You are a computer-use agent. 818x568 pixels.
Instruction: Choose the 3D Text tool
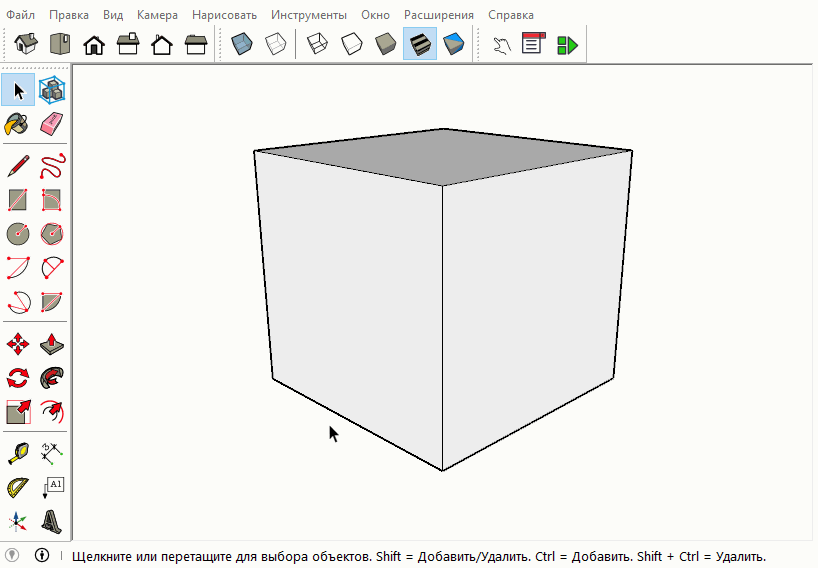(52, 522)
